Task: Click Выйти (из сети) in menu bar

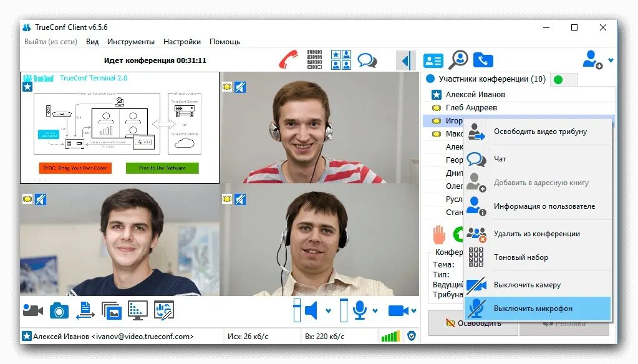Action: click(x=51, y=42)
